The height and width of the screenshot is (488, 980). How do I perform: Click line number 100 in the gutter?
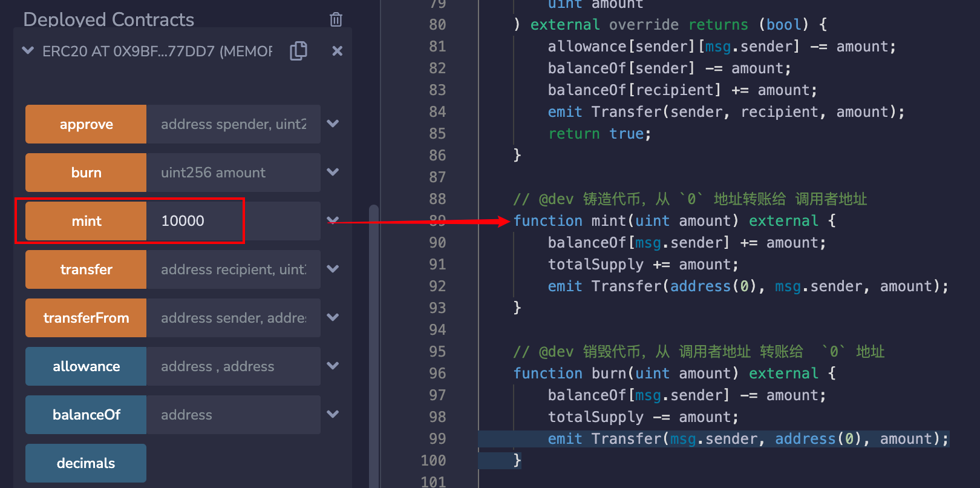pos(433,461)
